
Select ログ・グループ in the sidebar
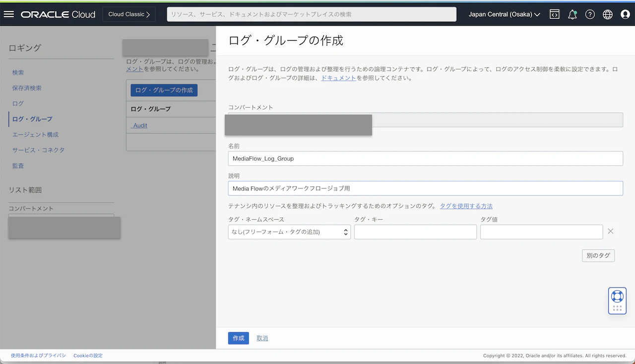32,119
